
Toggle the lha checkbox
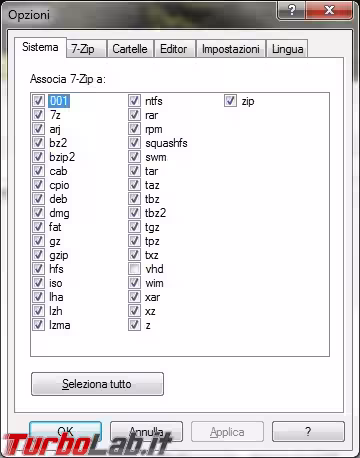point(38,297)
